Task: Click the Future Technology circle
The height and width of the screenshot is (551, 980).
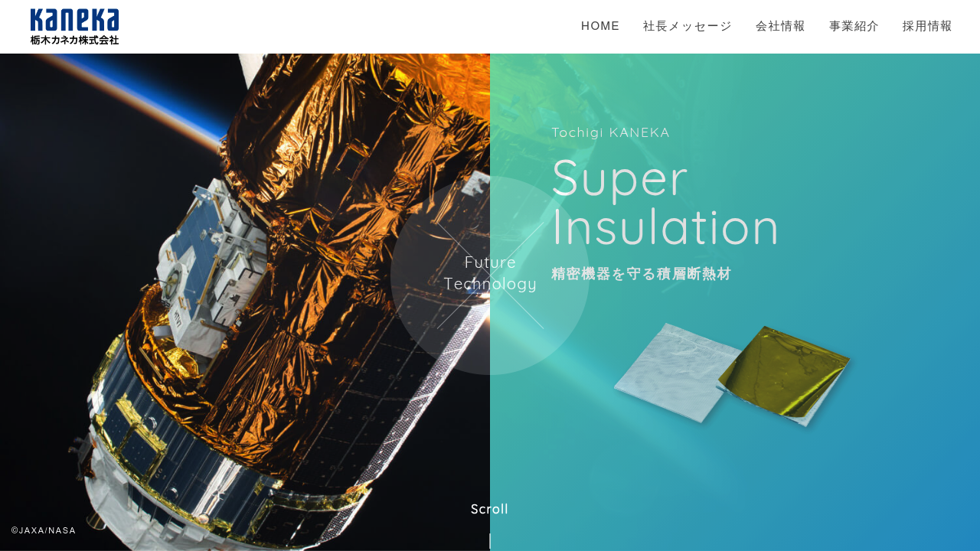Action: click(490, 275)
